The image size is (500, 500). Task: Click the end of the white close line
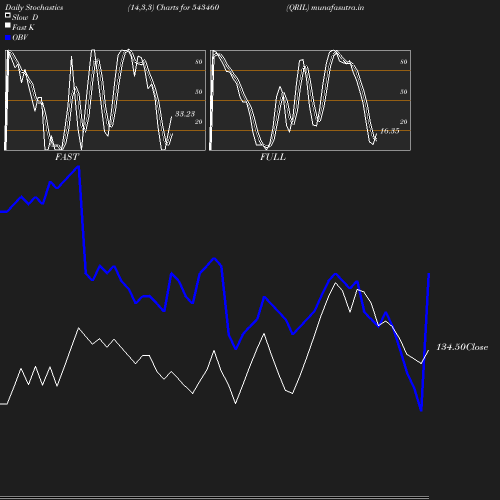tap(428, 351)
